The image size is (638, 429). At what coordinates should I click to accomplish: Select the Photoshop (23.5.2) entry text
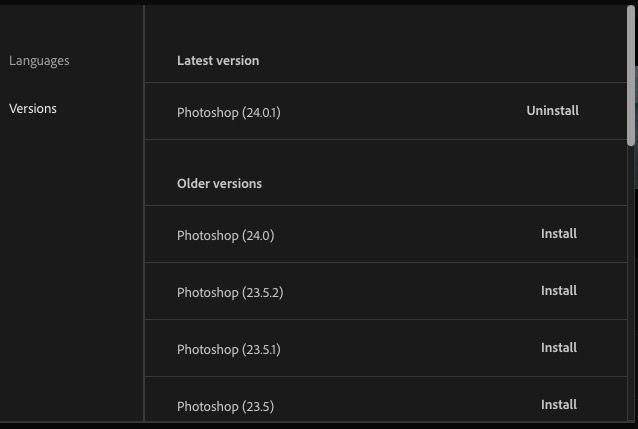click(230, 293)
